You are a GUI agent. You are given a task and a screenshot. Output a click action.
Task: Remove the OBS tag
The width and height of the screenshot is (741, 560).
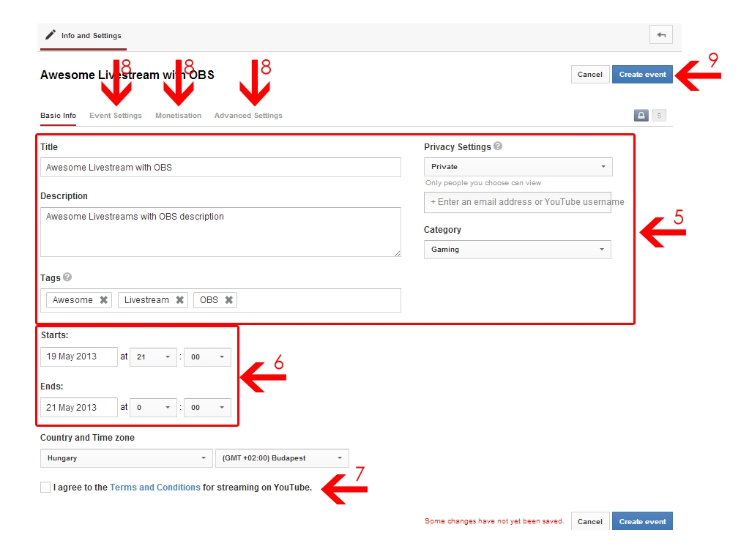(x=228, y=299)
